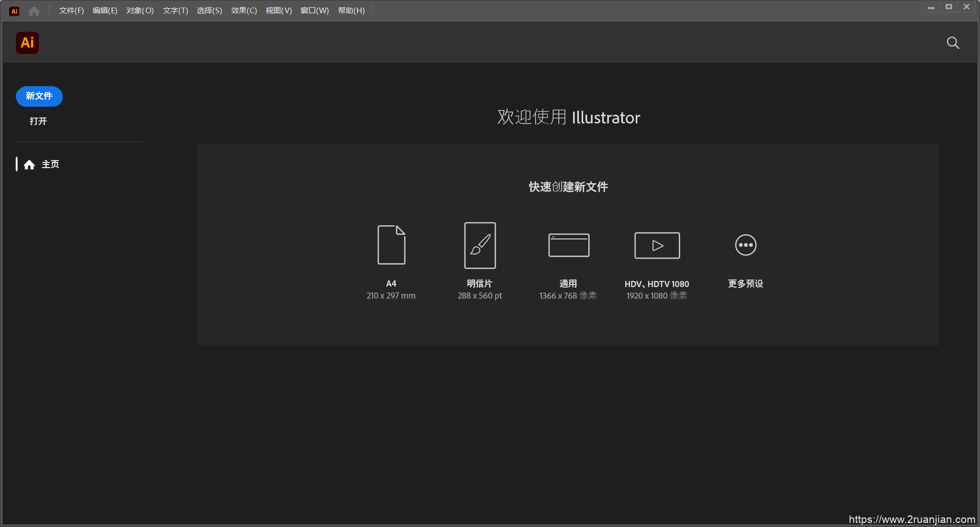
Task: Open the 效果(C) menu
Action: pos(244,11)
